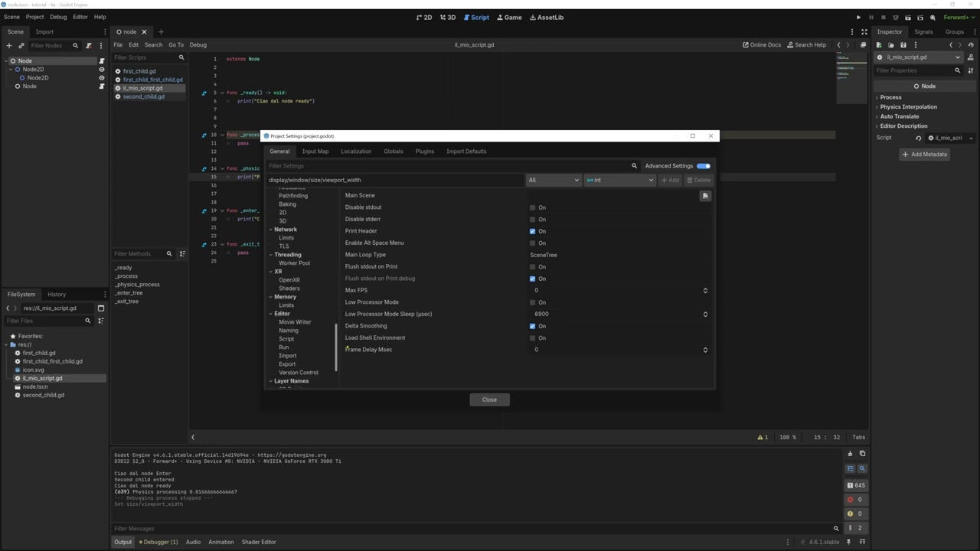The height and width of the screenshot is (551, 980).
Task: Turn off the Advanced Settings switch
Action: pos(704,166)
